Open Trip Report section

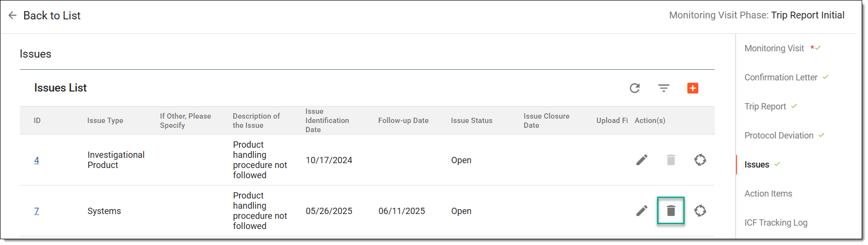765,107
